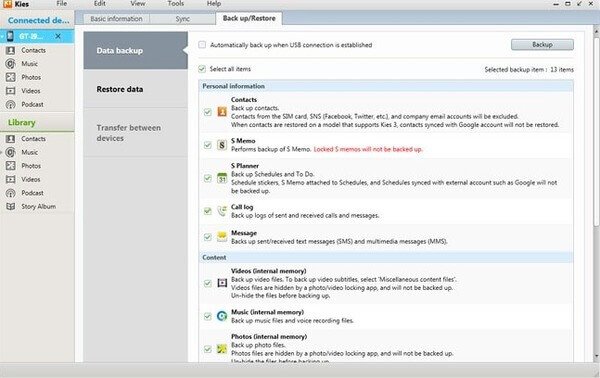Click the Connected devices heading
The width and height of the screenshot is (600, 378).
click(38, 20)
